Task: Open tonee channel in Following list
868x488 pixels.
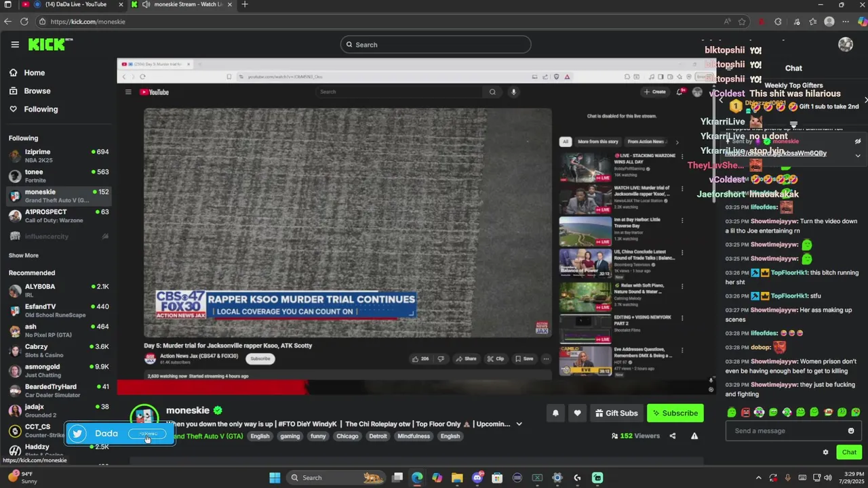Action: click(x=58, y=176)
